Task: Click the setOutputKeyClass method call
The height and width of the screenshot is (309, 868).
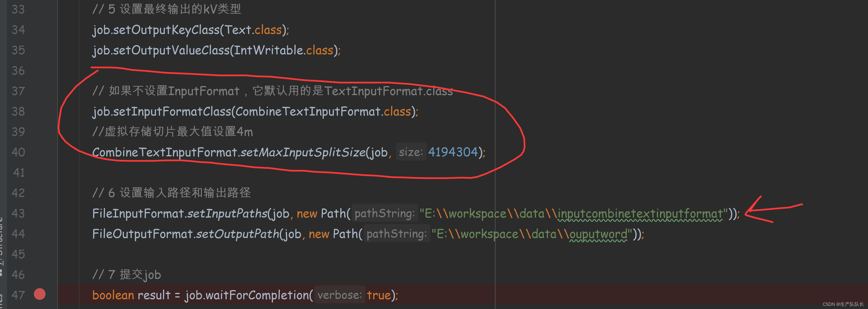Action: tap(166, 30)
